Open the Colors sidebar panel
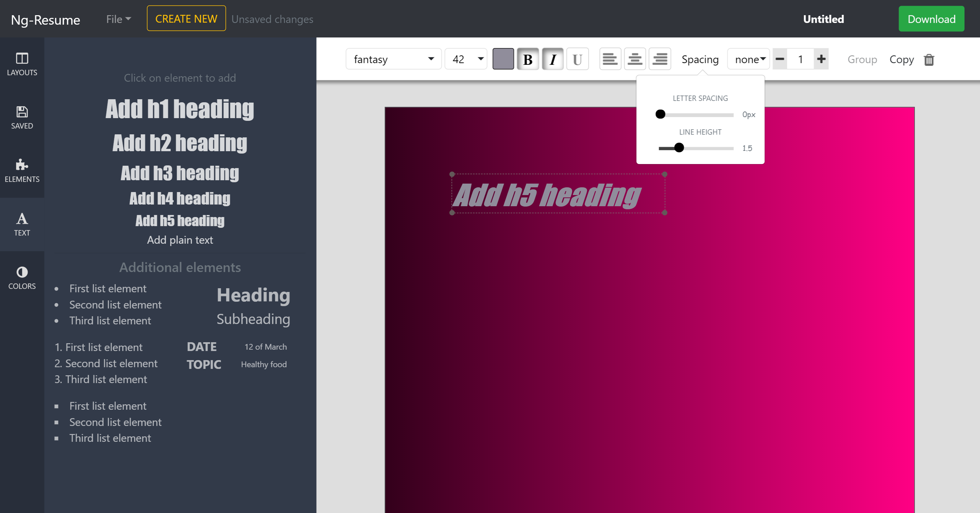The width and height of the screenshot is (980, 513). [22, 277]
